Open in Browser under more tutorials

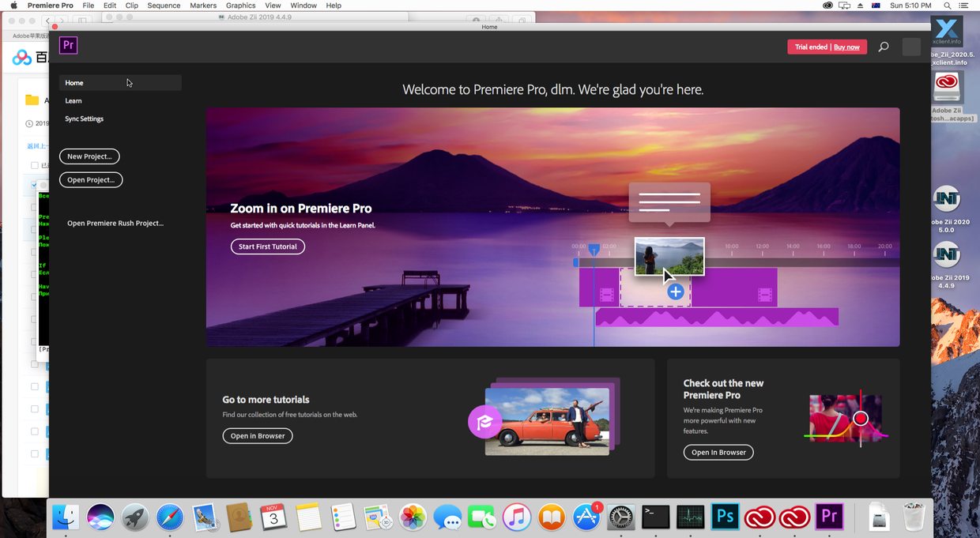[258, 436]
